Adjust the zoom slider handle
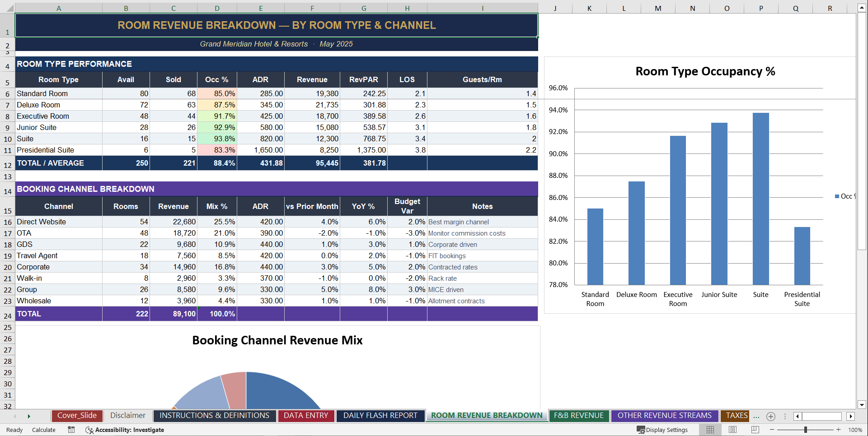The width and height of the screenshot is (868, 436). click(805, 430)
